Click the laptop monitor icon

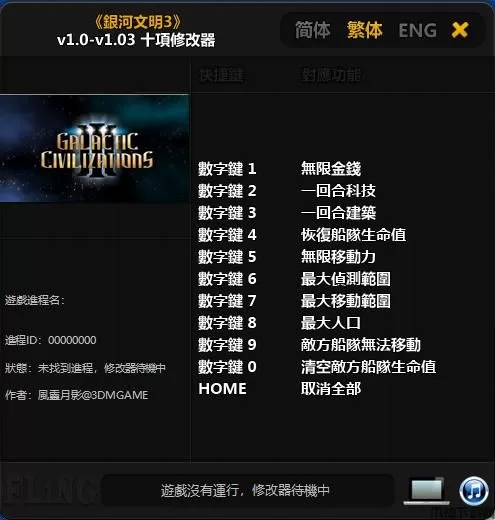(426, 491)
